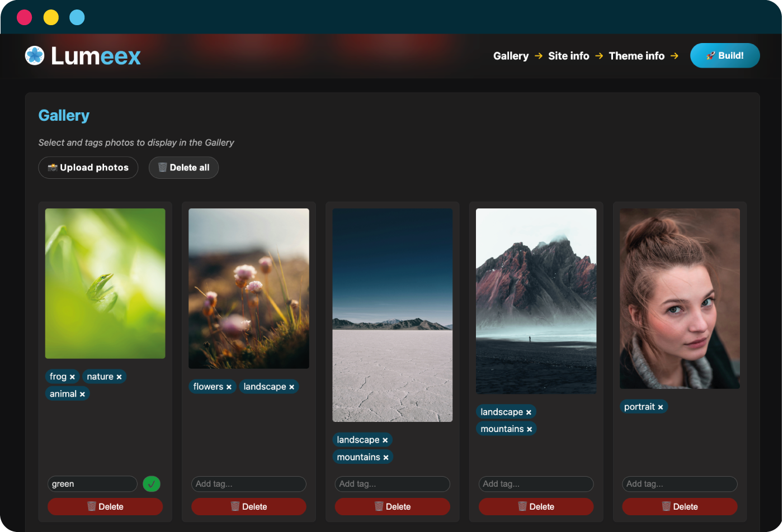Remove the portrait tag

661,407
